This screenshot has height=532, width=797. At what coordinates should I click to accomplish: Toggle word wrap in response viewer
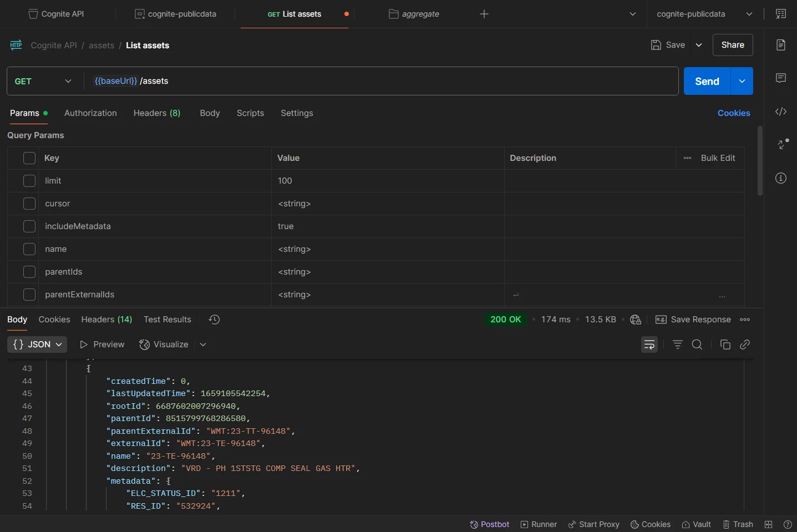coord(649,344)
